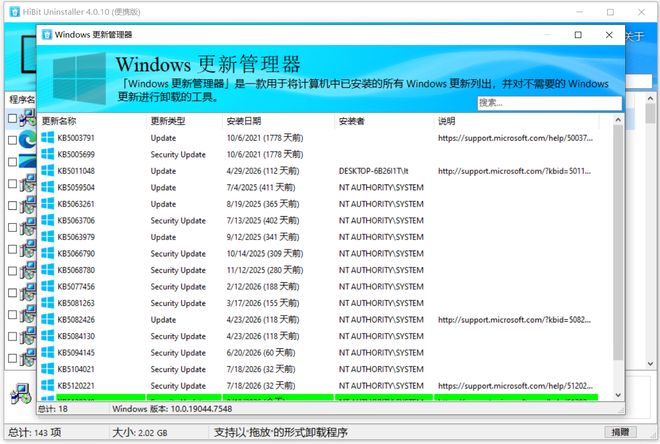Click Windows icon beside KB5120221
The image size is (660, 444).
point(48,386)
